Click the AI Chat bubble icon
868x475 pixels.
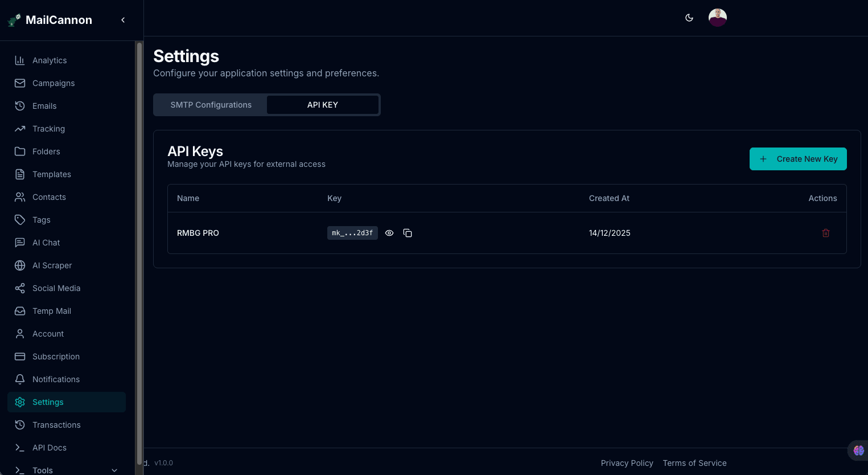[20, 243]
